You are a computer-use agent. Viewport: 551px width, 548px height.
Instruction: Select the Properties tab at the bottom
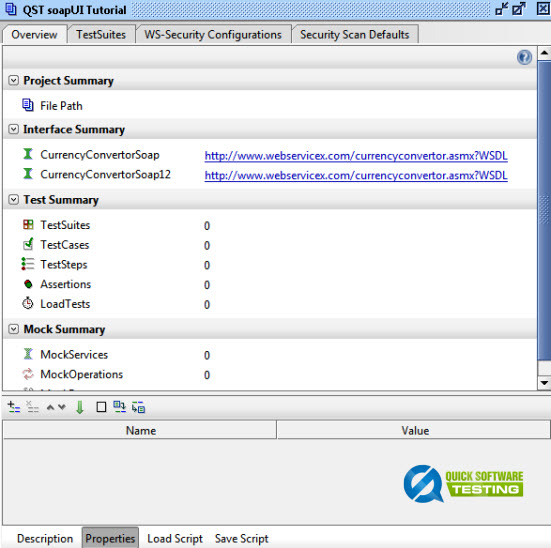tap(110, 538)
